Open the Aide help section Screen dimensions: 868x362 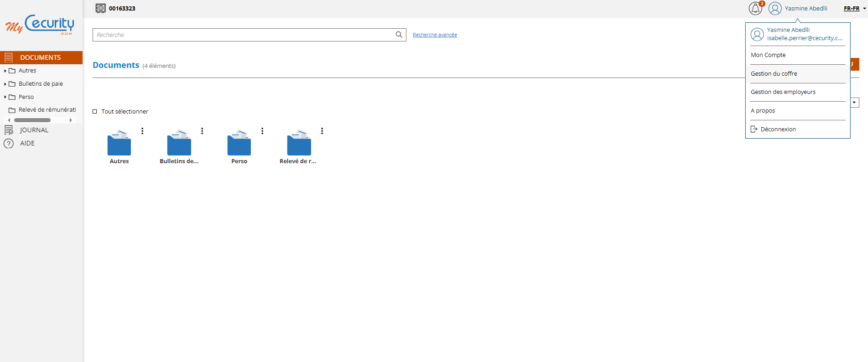click(27, 143)
